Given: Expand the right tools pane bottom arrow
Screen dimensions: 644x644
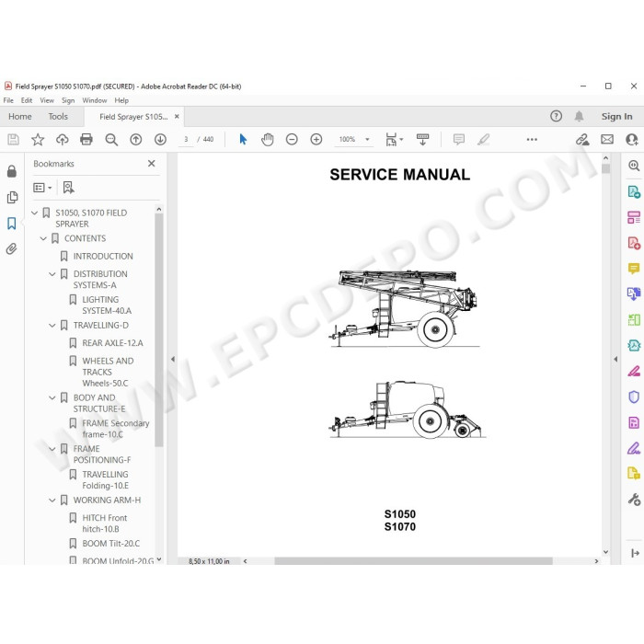Looking at the screenshot, I should point(635,553).
